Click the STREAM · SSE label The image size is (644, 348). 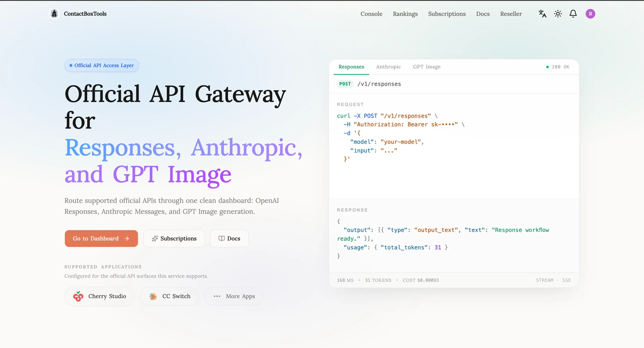click(x=553, y=280)
